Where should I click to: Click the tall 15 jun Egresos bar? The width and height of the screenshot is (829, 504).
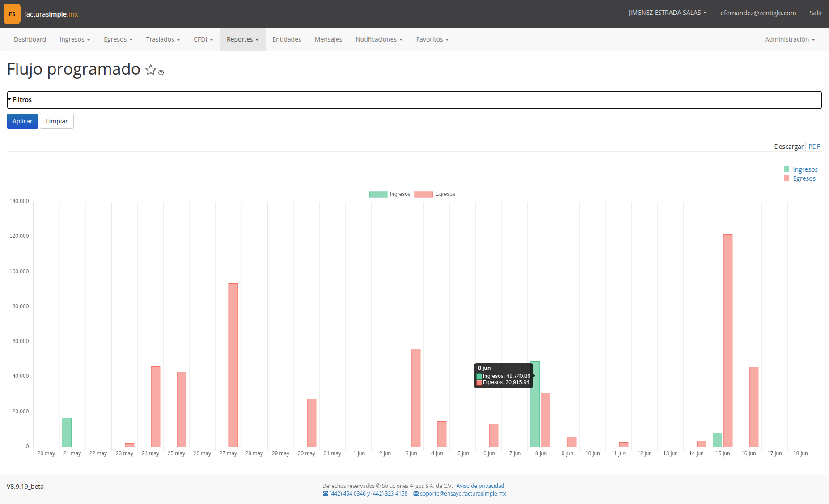coord(727,341)
